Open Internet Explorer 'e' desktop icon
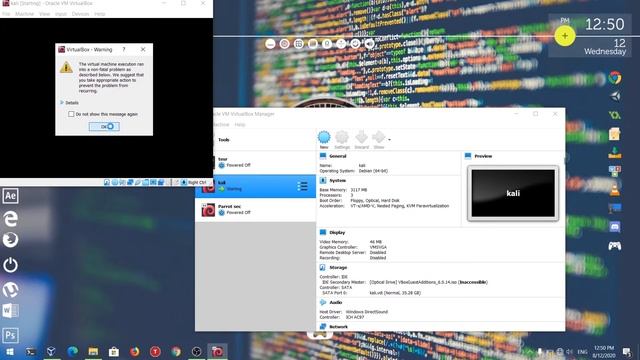640x360 pixels. click(x=10, y=218)
